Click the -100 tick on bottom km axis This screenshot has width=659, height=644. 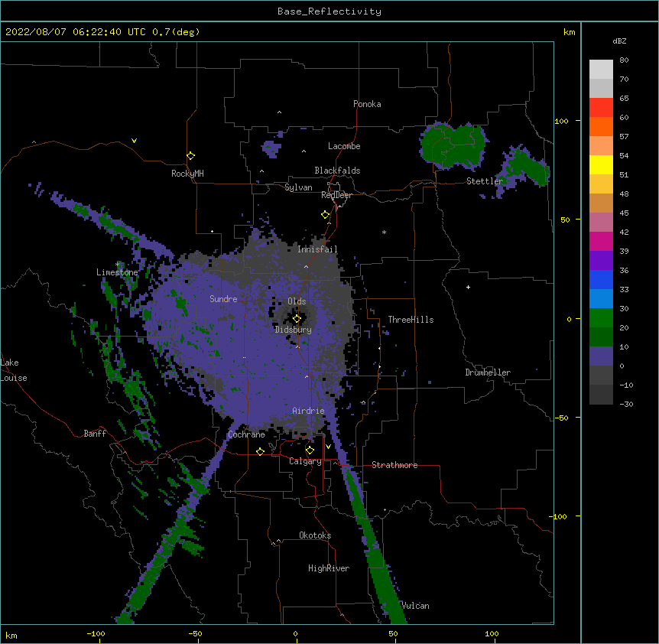tap(96, 634)
